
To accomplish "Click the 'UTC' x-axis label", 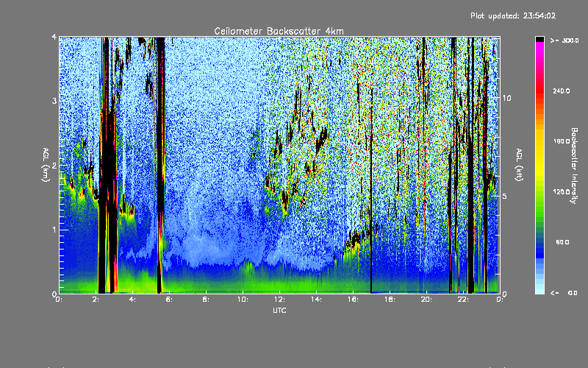I will pos(279,310).
